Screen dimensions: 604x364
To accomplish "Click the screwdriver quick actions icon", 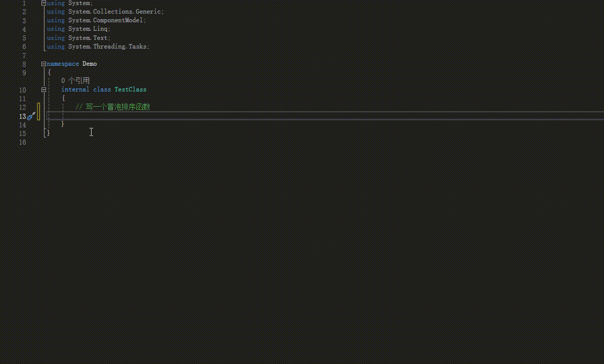I will [31, 116].
